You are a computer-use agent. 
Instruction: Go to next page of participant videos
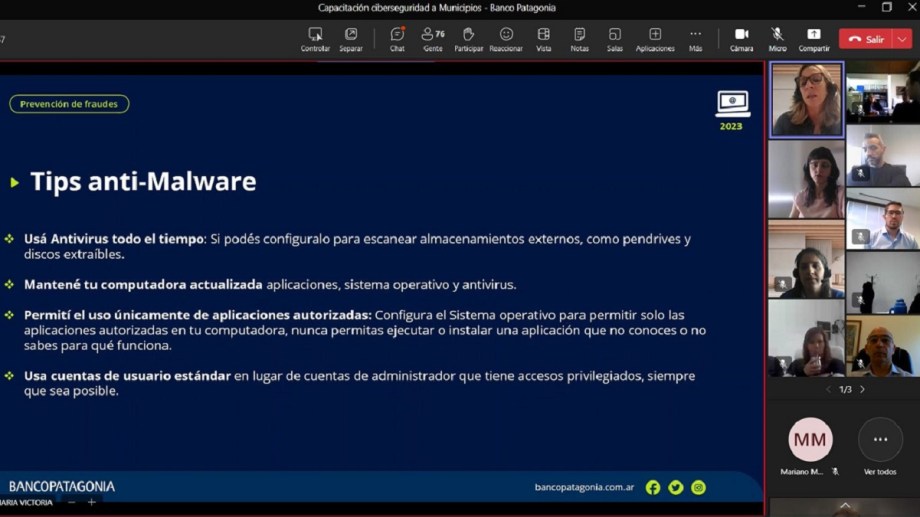[x=862, y=390]
